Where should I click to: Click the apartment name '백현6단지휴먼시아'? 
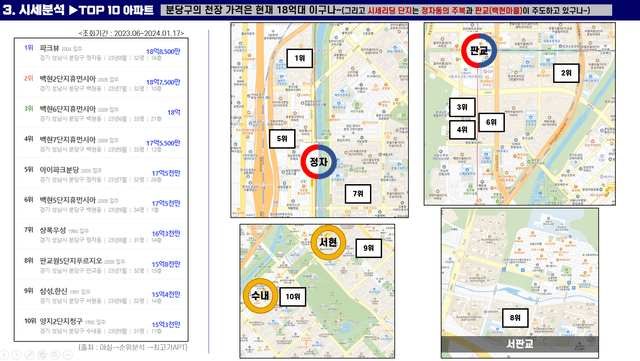67,109
